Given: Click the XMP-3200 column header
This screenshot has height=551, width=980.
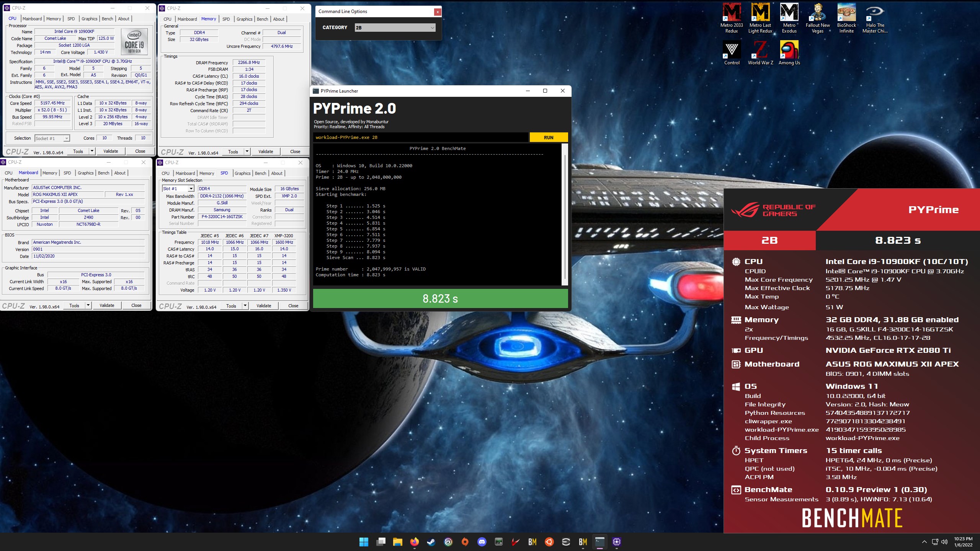Looking at the screenshot, I should pyautogui.click(x=284, y=236).
